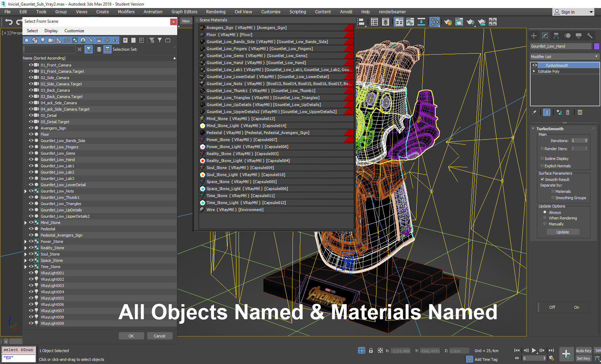Expand Mind_Stone group in scene list
Image resolution: width=601 pixels, height=364 pixels.
point(26,223)
